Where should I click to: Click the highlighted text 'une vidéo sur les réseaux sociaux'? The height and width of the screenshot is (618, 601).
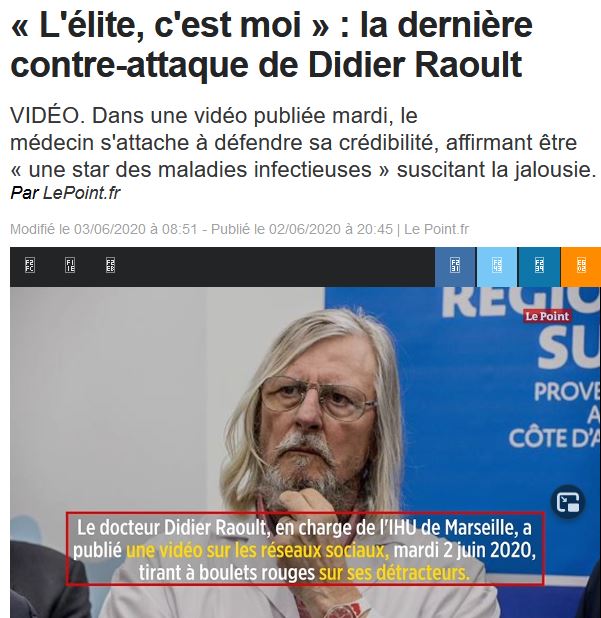point(257,551)
